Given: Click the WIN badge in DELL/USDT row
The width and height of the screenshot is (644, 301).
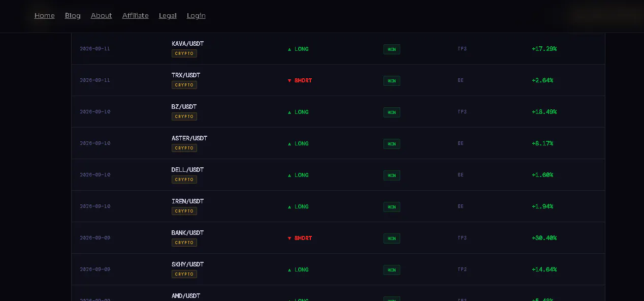Looking at the screenshot, I should click(392, 175).
